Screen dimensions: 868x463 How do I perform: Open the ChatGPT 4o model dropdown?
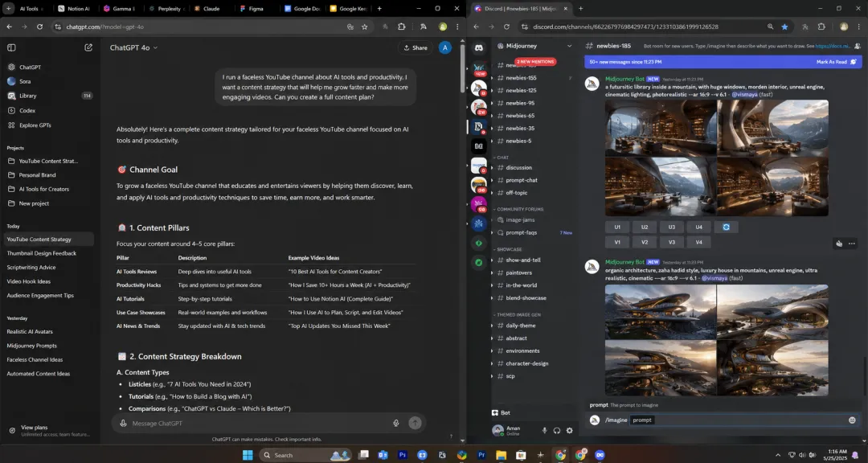click(133, 47)
